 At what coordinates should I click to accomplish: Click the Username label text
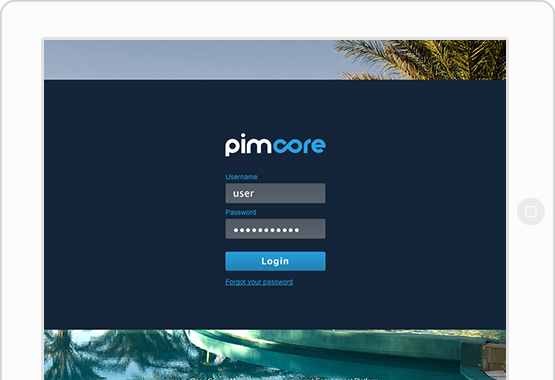(241, 177)
